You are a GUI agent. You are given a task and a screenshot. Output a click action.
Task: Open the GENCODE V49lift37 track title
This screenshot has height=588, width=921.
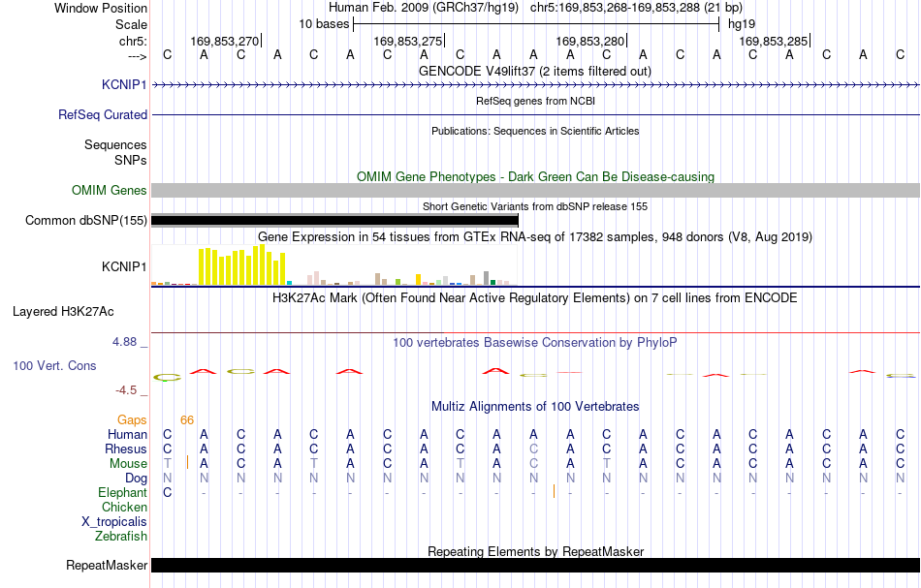tap(535, 71)
